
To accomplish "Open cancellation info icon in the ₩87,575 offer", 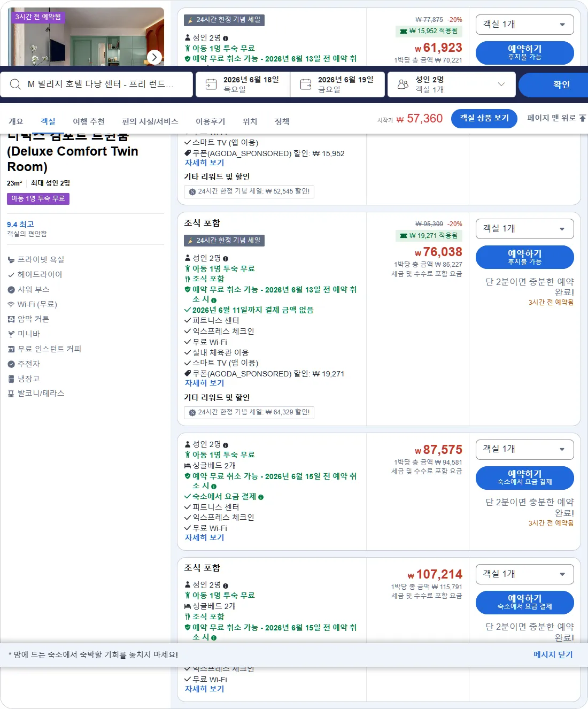I will point(214,487).
